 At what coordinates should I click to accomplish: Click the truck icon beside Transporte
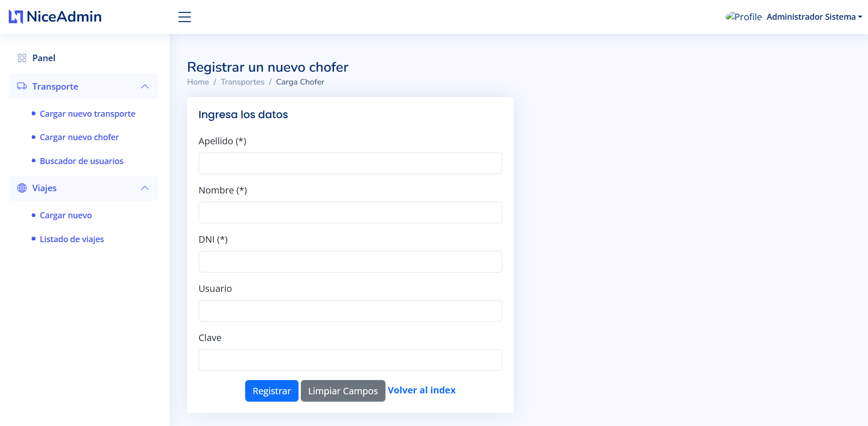click(21, 86)
